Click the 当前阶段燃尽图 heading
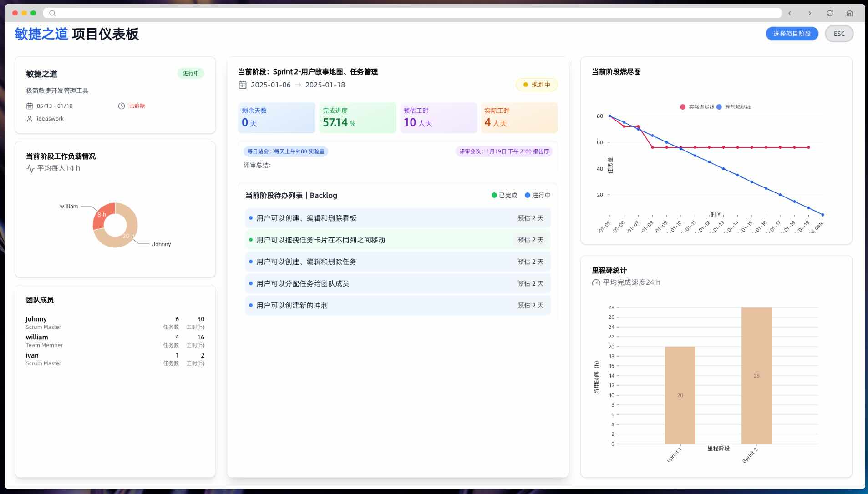 point(616,72)
